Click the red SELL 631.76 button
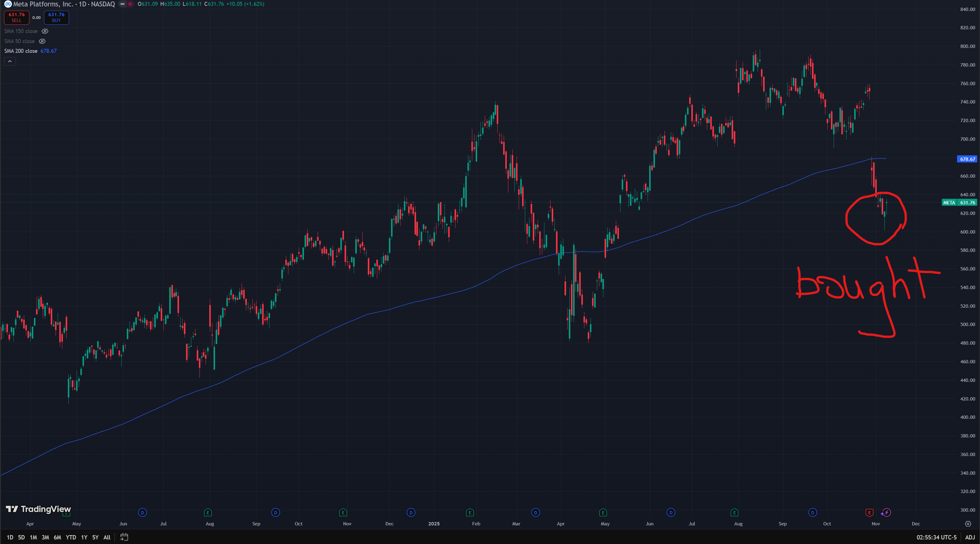The height and width of the screenshot is (544, 980). (x=16, y=17)
